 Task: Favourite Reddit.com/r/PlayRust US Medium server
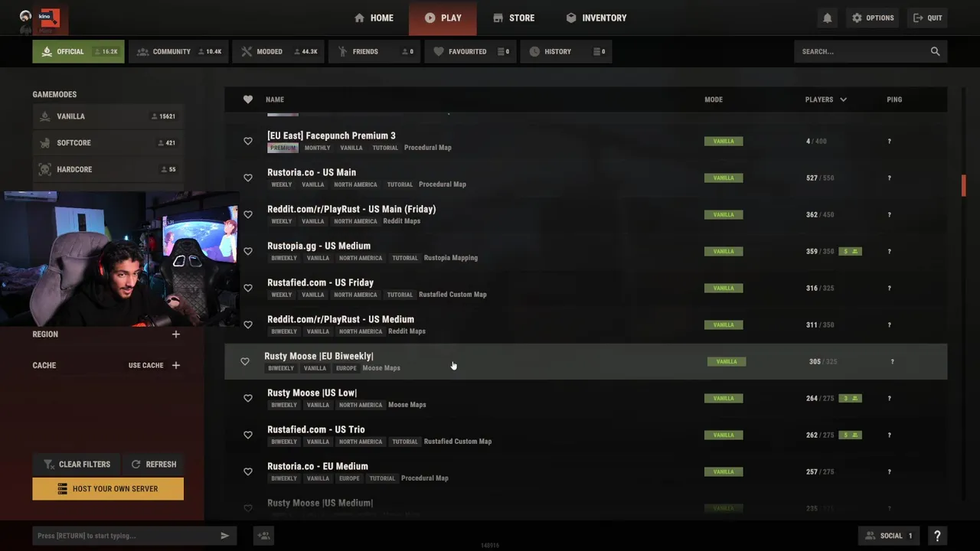coord(247,325)
